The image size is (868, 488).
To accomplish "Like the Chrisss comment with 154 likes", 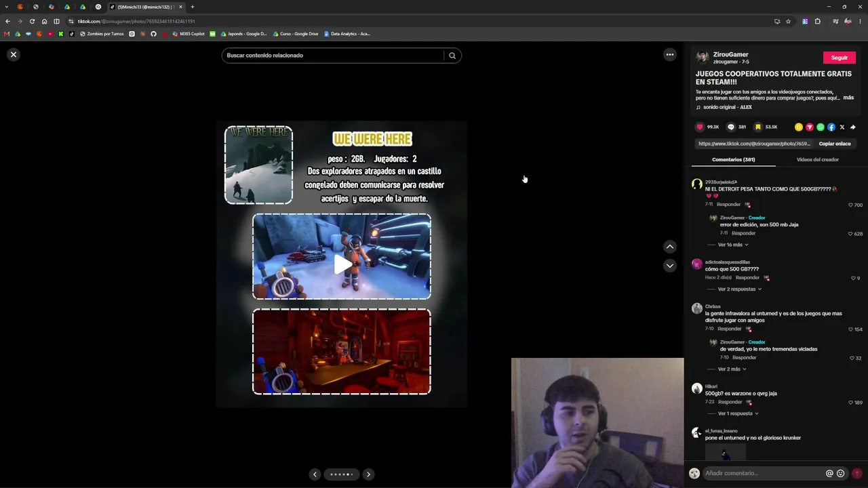I will pyautogui.click(x=850, y=329).
